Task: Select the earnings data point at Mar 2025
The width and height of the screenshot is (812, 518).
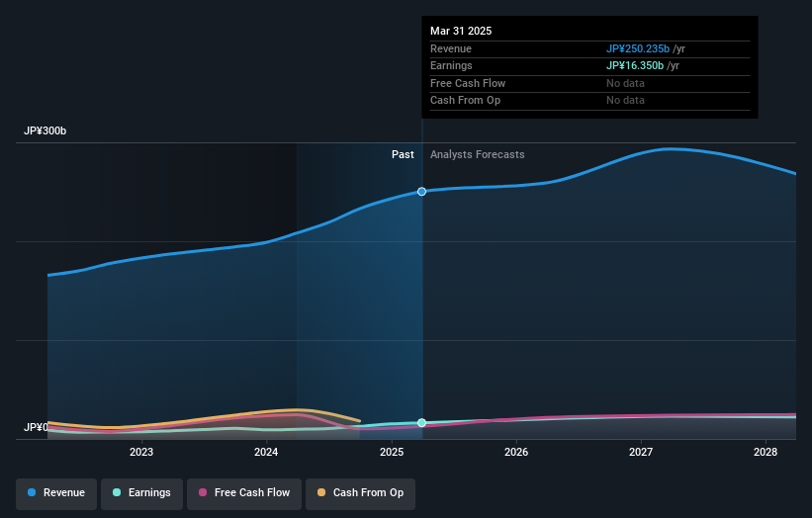Action: coord(421,423)
